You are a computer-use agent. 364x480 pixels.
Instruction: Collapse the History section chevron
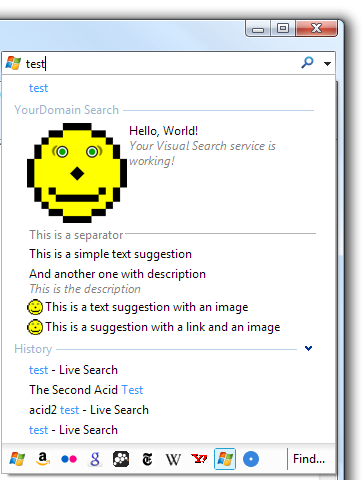coord(308,348)
